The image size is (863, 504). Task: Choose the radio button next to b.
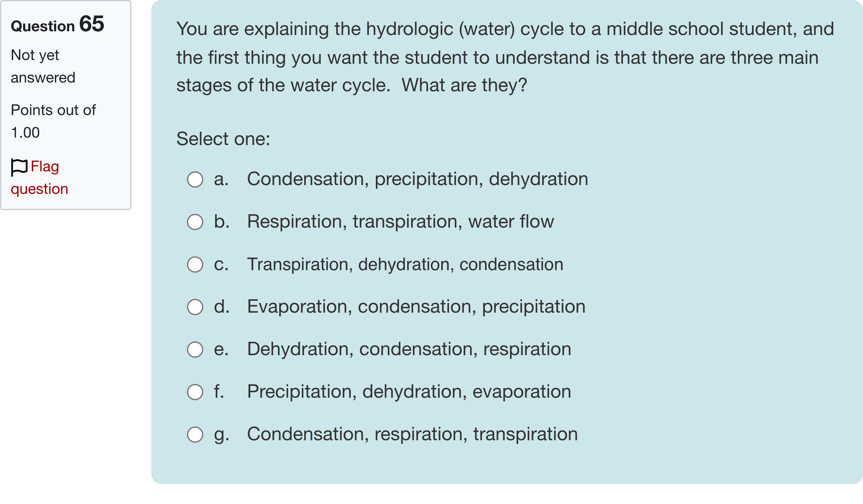(x=195, y=222)
